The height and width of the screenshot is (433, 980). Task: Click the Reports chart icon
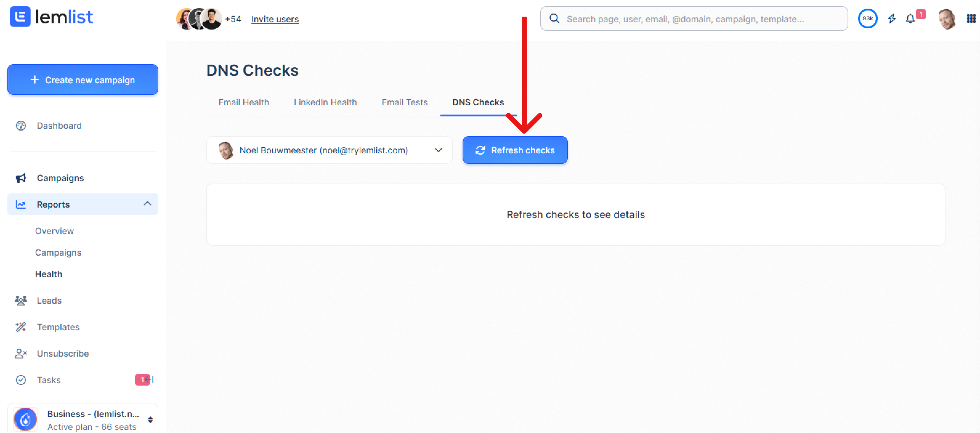[x=21, y=204]
